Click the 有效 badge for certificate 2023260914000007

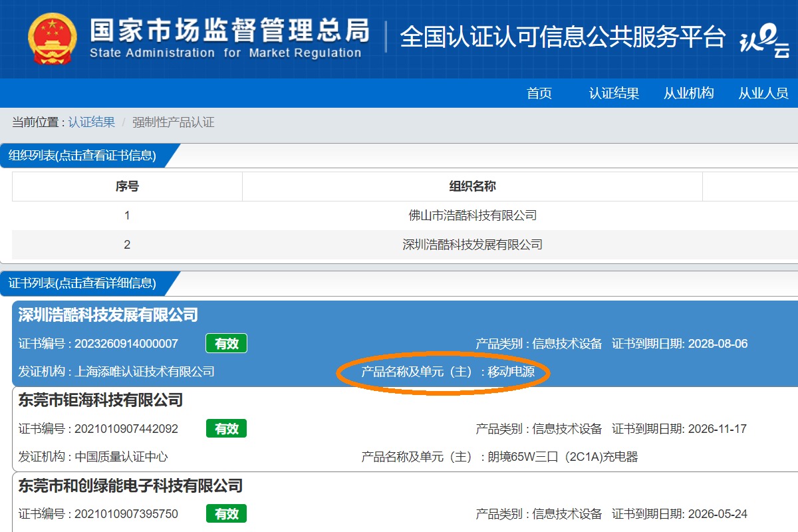226,343
